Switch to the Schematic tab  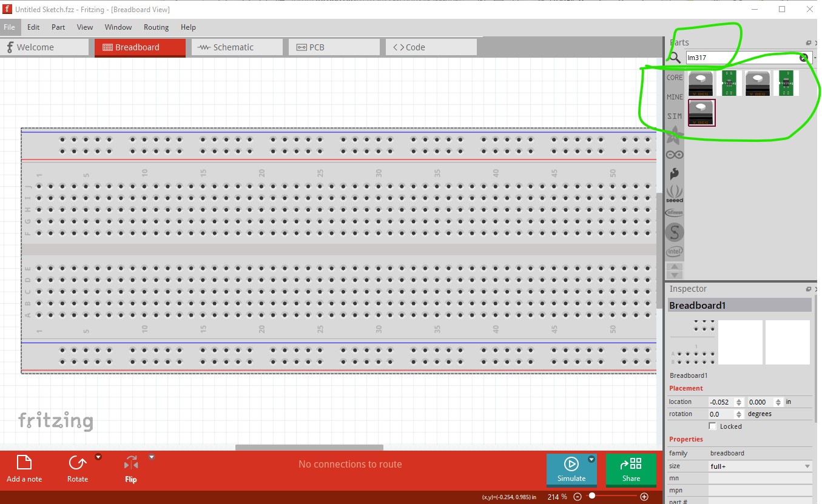pos(237,47)
